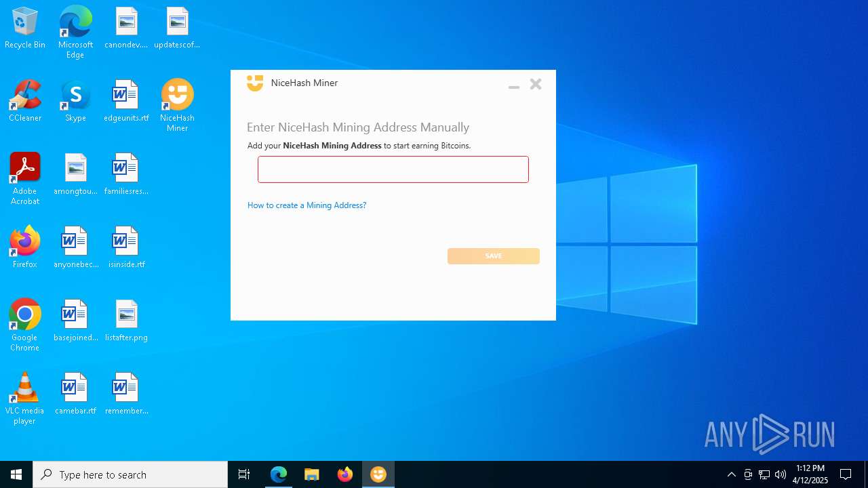This screenshot has height=488, width=868.
Task: Select the canondev image file icon
Action: click(x=126, y=28)
